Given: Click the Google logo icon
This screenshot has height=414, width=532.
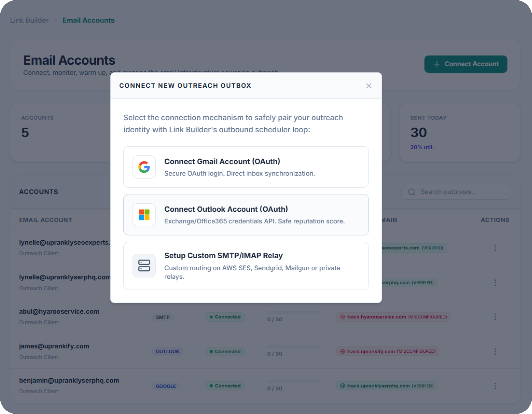Looking at the screenshot, I should click(144, 167).
